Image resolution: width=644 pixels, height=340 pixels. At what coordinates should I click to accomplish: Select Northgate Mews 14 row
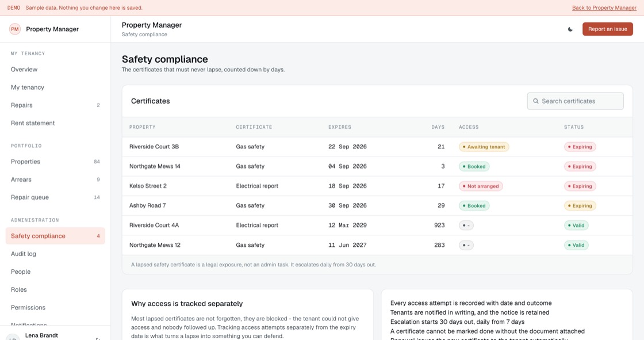coord(377,166)
